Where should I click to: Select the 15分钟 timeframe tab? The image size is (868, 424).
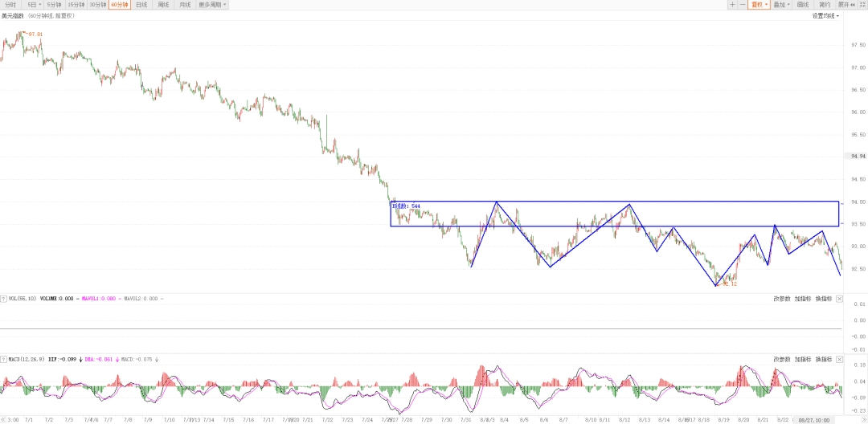click(76, 5)
